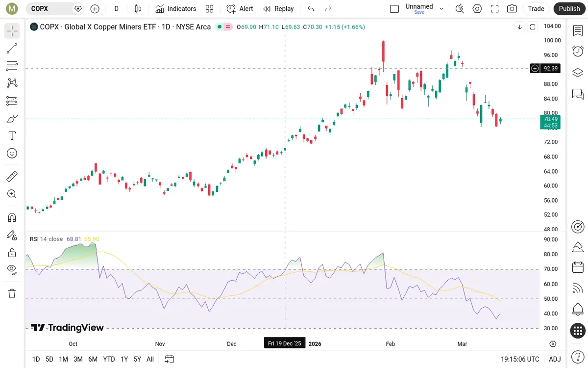Maximize the main chart pane

point(533,27)
